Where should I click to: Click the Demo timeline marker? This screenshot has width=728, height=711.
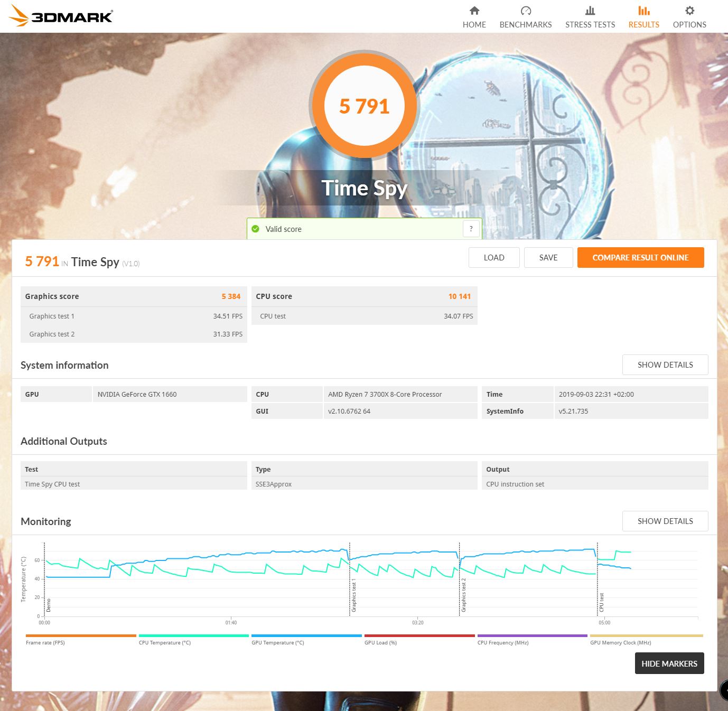pos(49,605)
